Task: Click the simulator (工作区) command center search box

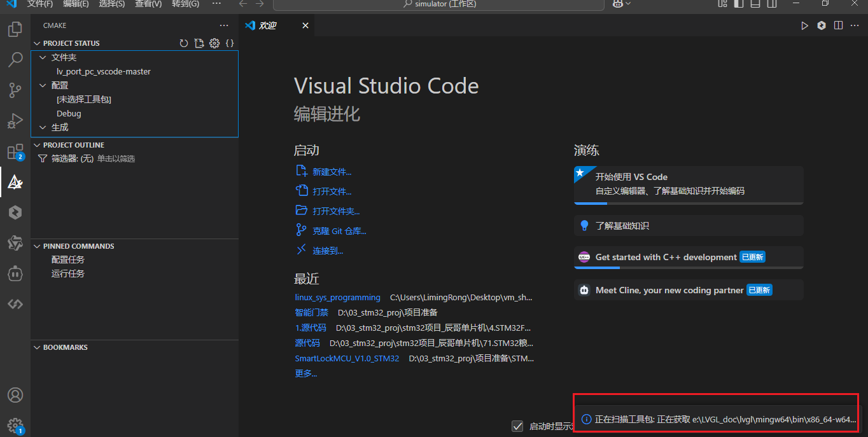Action: [x=438, y=4]
